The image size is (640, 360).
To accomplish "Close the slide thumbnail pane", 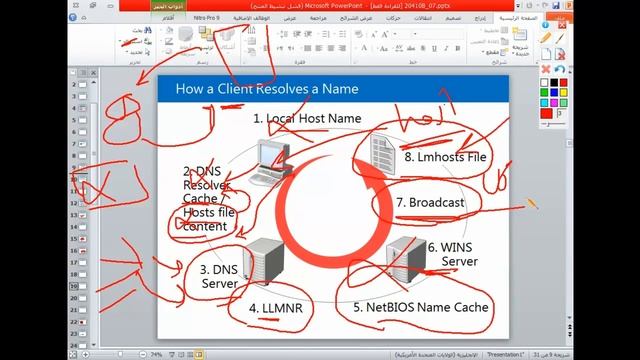I will (x=93, y=73).
